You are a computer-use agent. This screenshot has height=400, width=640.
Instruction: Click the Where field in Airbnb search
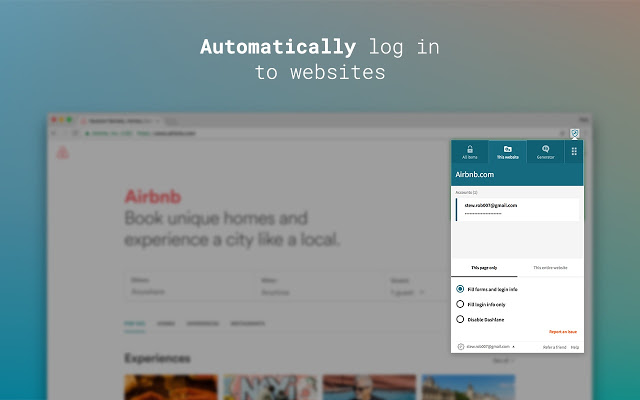(x=190, y=286)
